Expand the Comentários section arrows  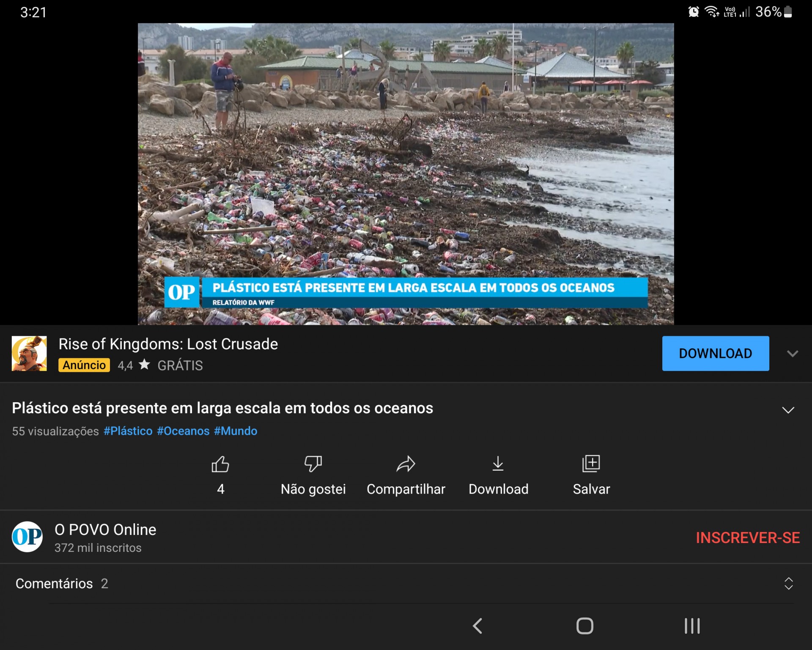pyautogui.click(x=788, y=584)
